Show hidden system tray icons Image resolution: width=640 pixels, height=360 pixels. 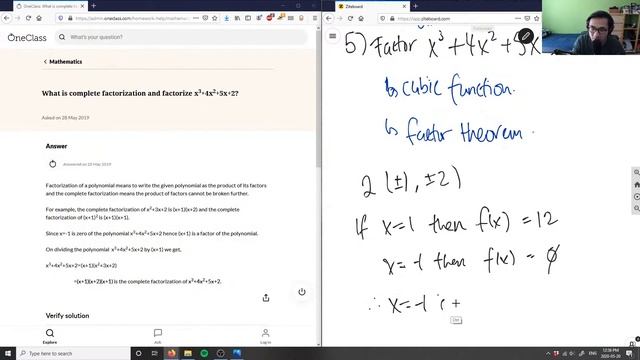tap(548, 353)
